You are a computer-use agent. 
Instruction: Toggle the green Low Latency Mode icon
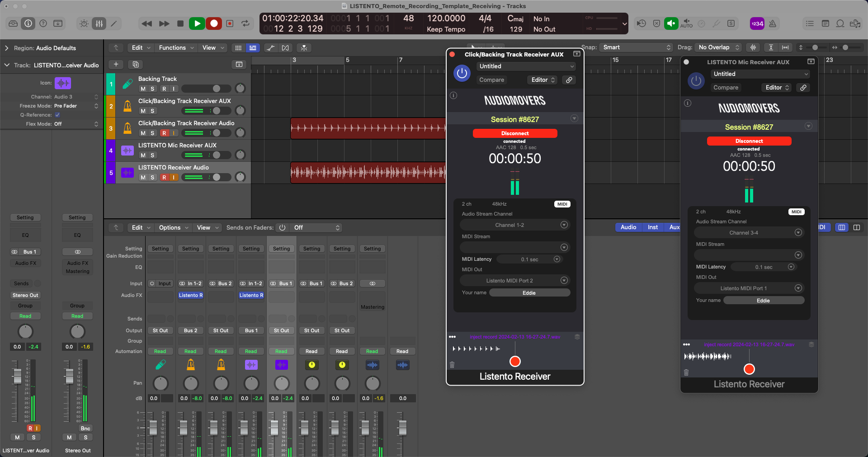[671, 24]
